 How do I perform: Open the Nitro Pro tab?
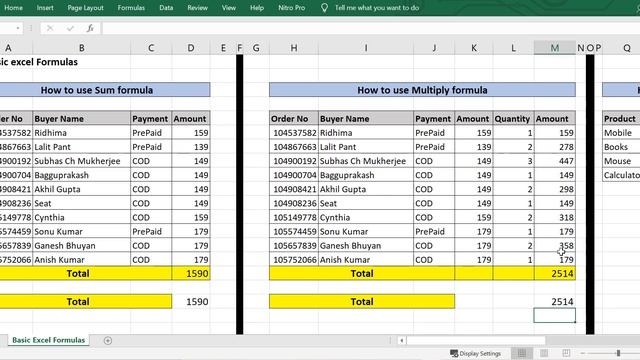[x=291, y=8]
